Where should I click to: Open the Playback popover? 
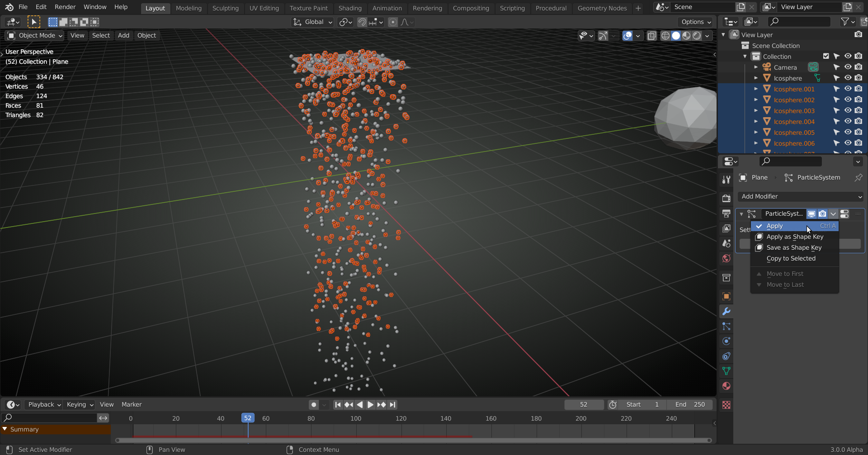point(43,405)
